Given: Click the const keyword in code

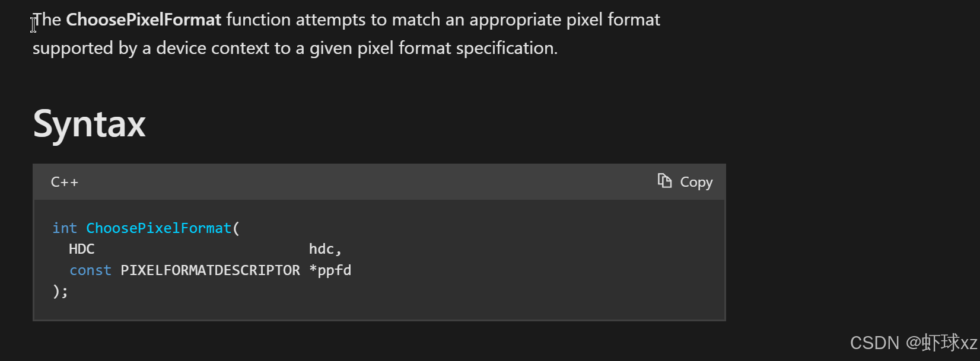Looking at the screenshot, I should (90, 270).
